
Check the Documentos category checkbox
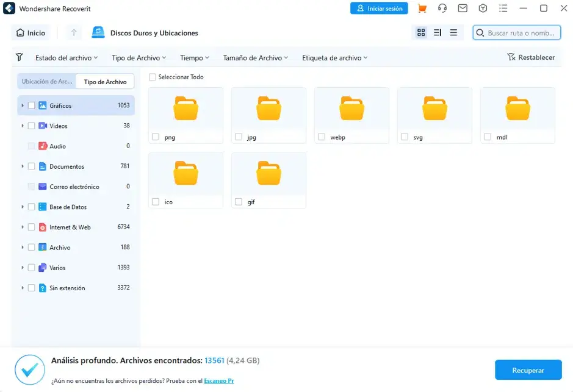click(32, 166)
